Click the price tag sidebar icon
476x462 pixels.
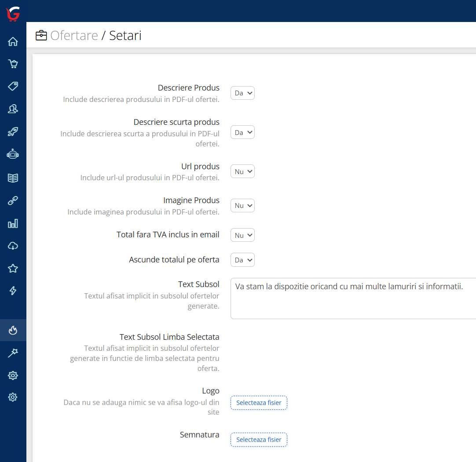coord(13,86)
